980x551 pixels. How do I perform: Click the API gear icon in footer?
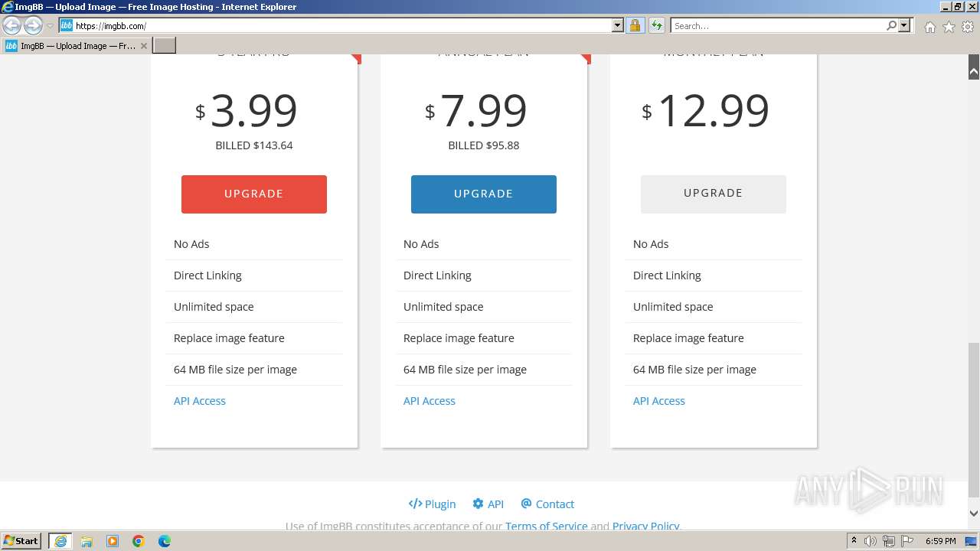pos(478,504)
